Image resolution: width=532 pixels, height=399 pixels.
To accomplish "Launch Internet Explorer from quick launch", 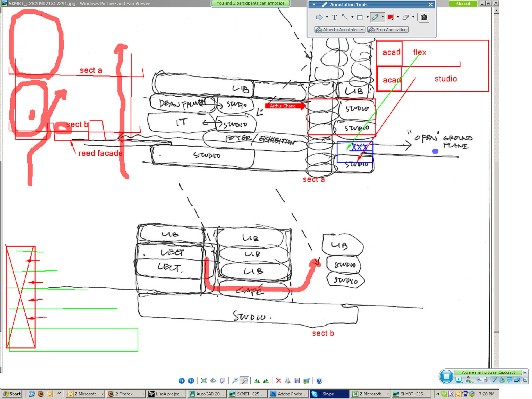I will point(32,394).
